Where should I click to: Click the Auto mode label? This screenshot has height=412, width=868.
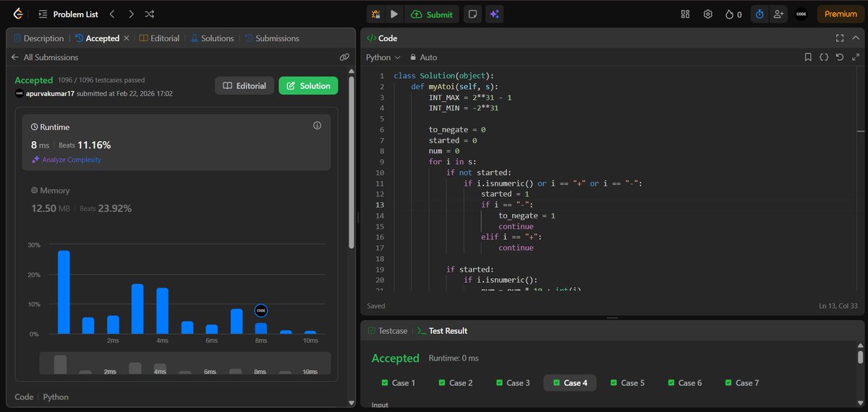coord(428,57)
